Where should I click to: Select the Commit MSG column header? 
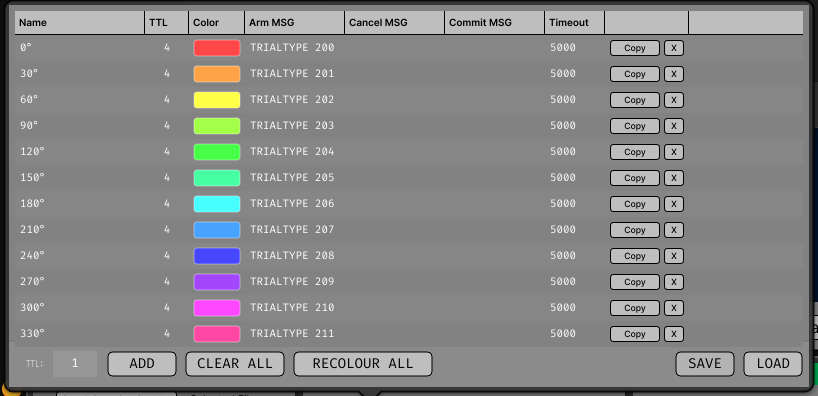[495, 23]
